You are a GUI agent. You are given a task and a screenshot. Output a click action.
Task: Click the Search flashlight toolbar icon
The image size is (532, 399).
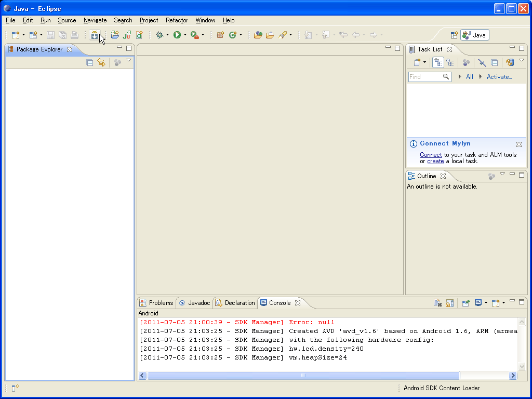(283, 35)
